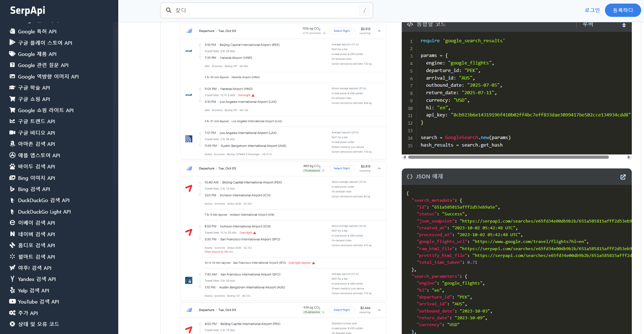Select flight priced at $2,512
The image size is (644, 334).
(342, 31)
